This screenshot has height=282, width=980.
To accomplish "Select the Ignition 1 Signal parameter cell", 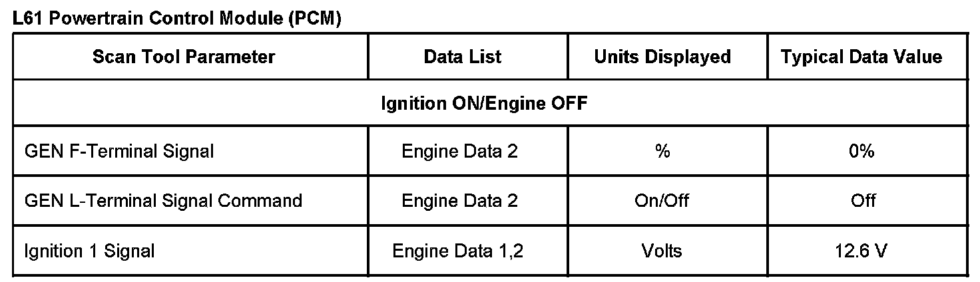I will coord(89,251).
